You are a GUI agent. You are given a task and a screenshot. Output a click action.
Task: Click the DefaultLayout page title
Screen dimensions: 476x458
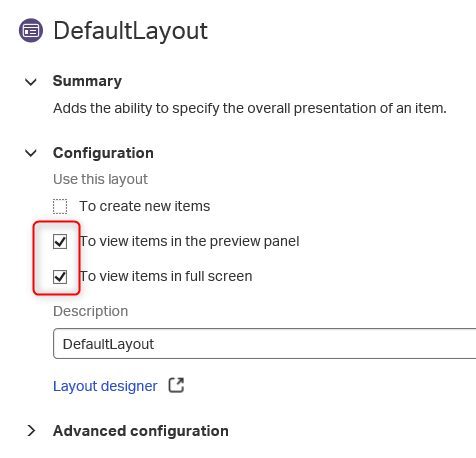[131, 31]
